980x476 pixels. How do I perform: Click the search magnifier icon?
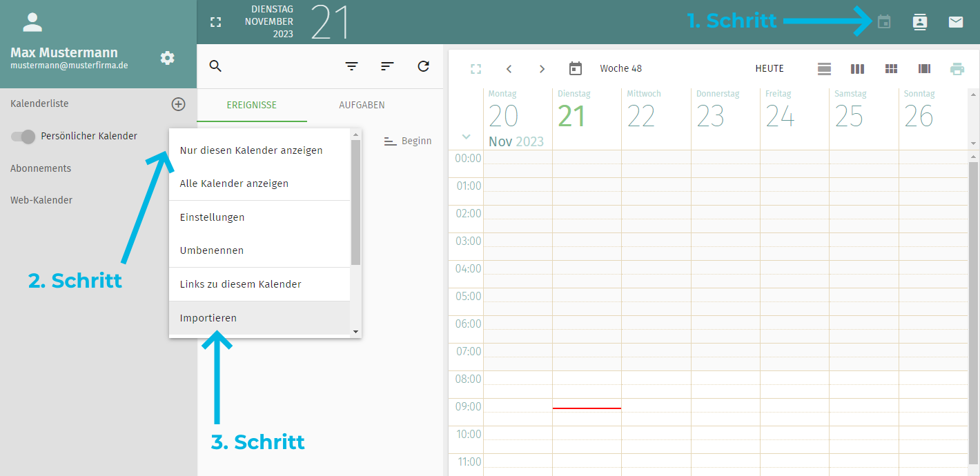point(215,66)
